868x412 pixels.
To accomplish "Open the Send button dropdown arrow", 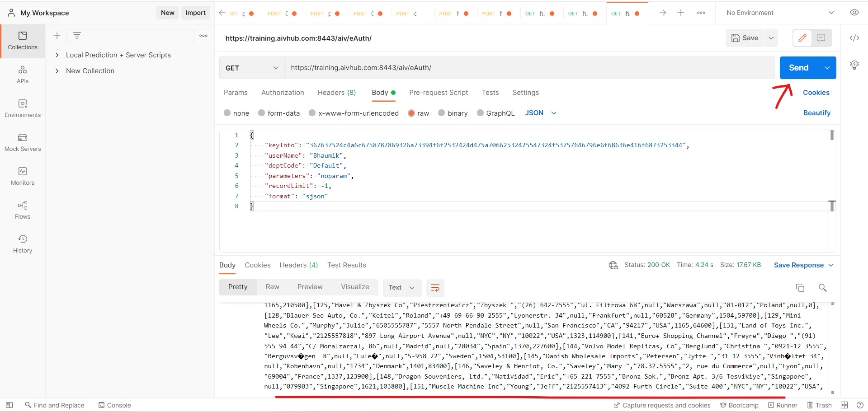I will (827, 68).
